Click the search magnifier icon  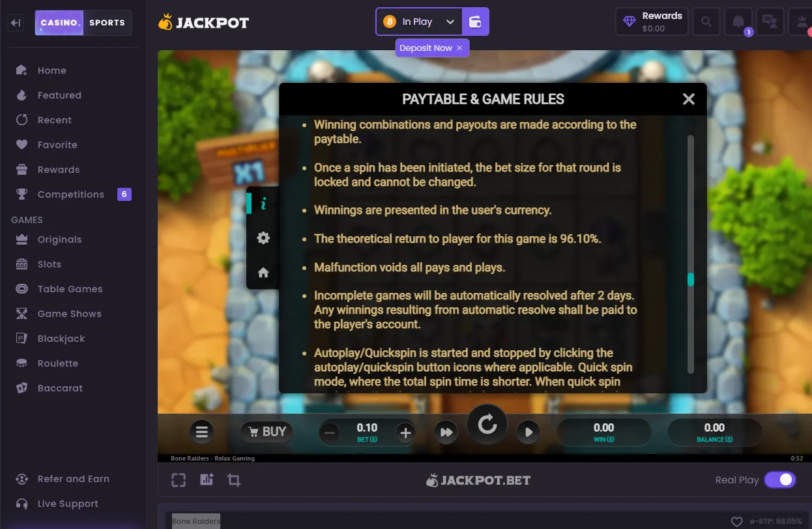click(706, 22)
